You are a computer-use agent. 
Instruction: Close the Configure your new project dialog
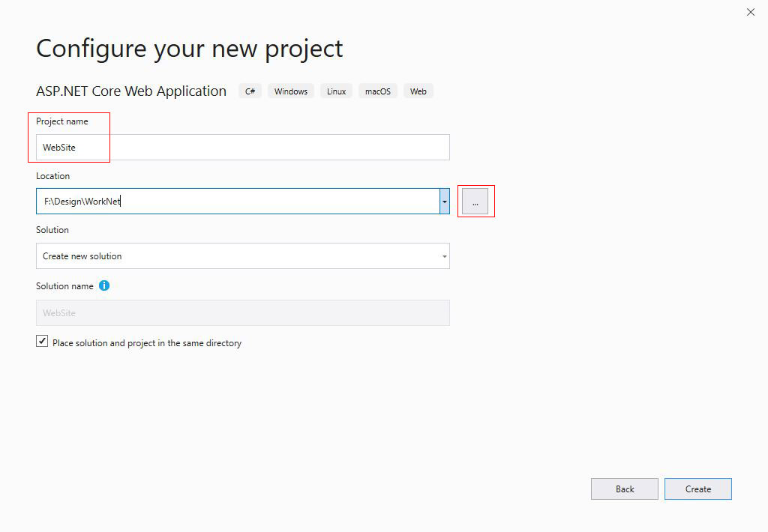coord(750,12)
